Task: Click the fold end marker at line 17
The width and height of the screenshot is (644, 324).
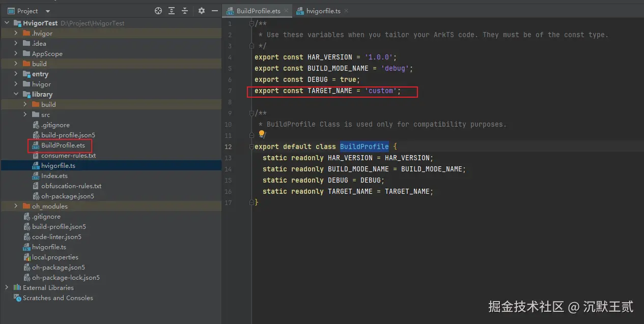Action: [251, 202]
